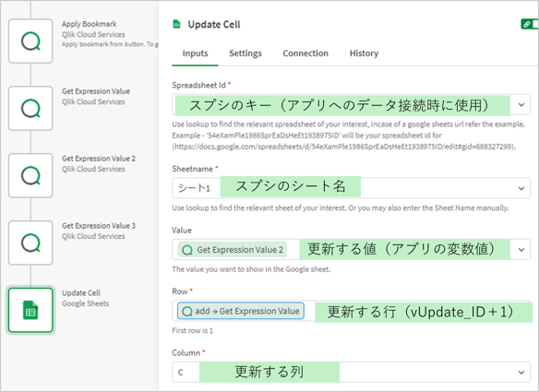The width and height of the screenshot is (539, 392).
Task: Open the Column field dropdown
Action: pos(521,373)
